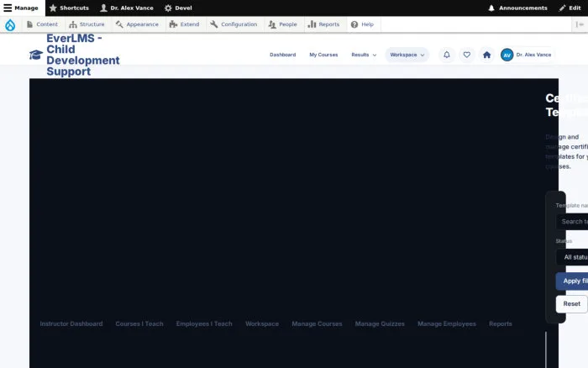
Task: Open the Reports tab in dark panel
Action: pos(501,323)
